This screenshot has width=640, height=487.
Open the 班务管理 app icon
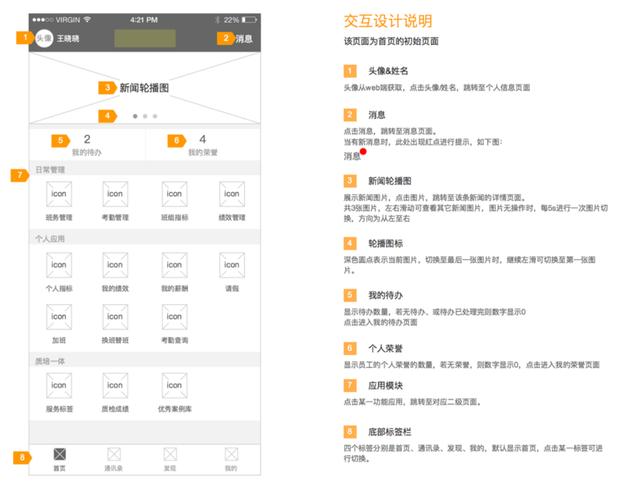tap(59, 194)
